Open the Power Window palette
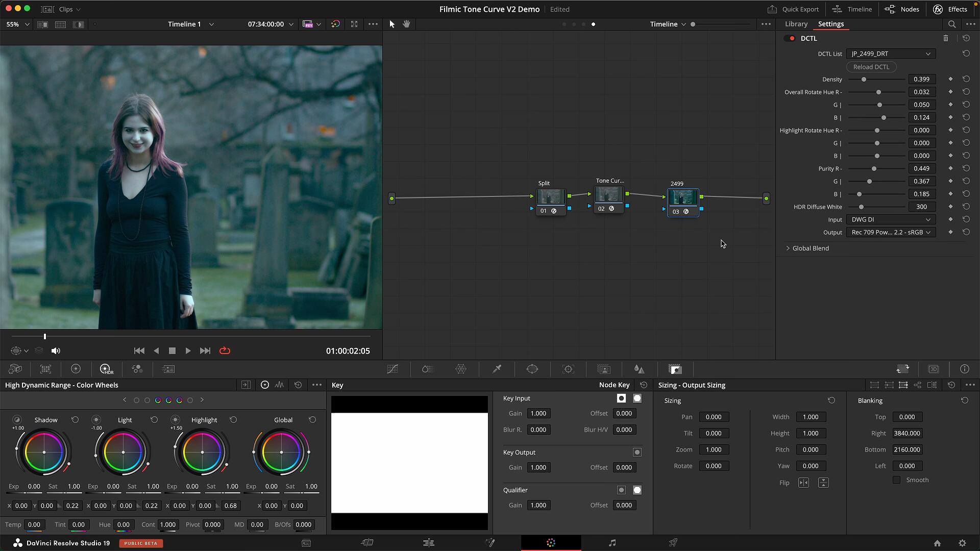The image size is (980, 551). tap(532, 369)
